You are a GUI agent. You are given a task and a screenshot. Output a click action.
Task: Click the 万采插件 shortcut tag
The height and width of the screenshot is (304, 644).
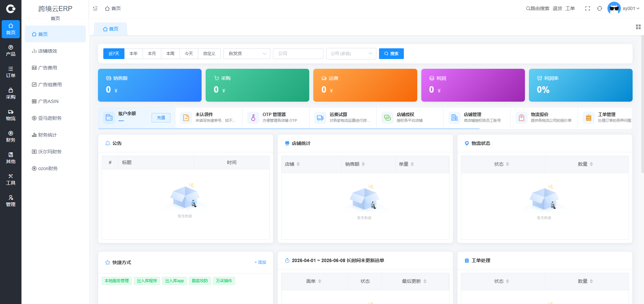tap(224, 281)
